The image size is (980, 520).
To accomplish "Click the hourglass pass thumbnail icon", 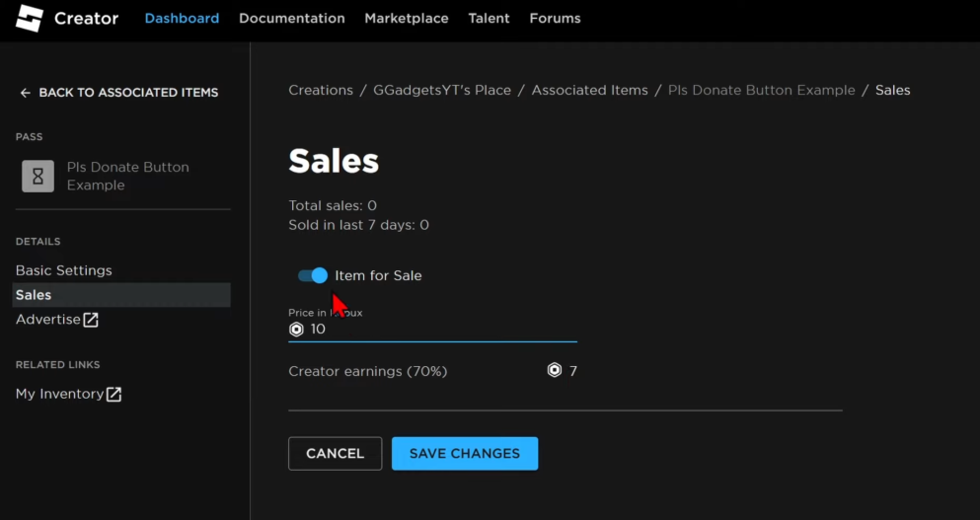I will 38,177.
